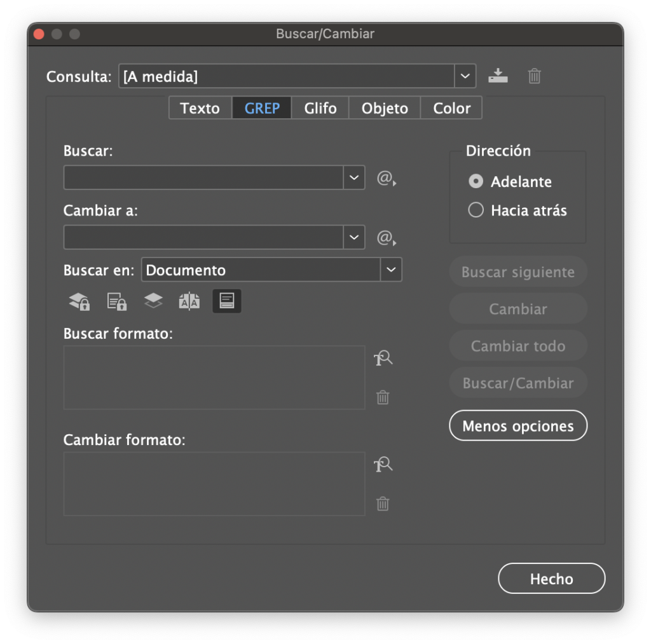The height and width of the screenshot is (644, 651).
Task: Toggle include footnotes icon
Action: (x=227, y=301)
